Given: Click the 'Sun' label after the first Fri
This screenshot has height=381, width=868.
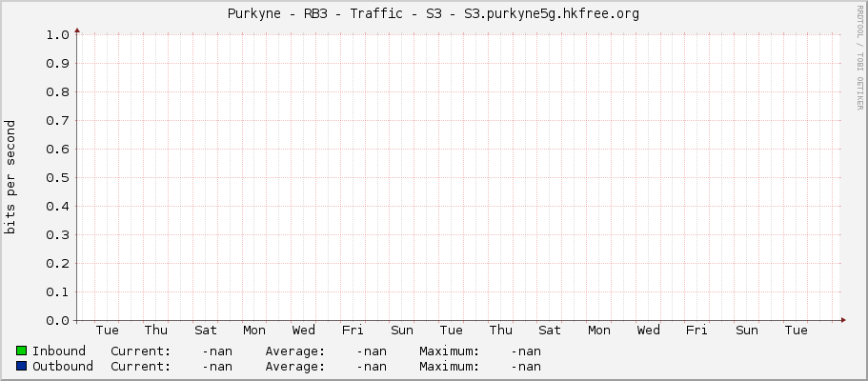Looking at the screenshot, I should click(402, 331).
